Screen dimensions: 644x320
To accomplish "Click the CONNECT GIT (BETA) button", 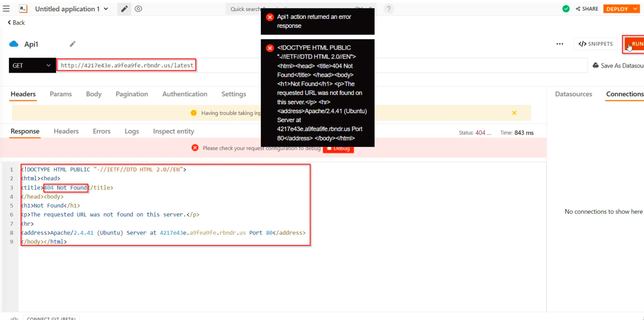I will (51, 317).
